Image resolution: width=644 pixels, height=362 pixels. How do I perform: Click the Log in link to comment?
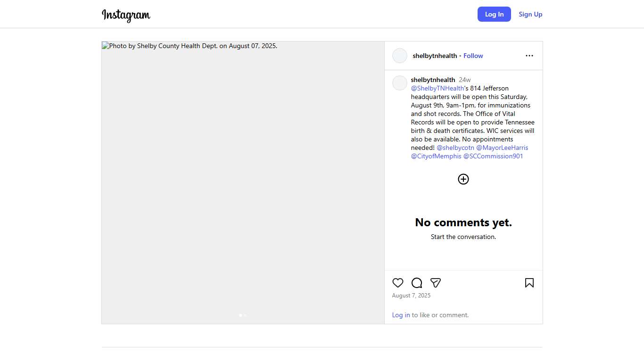tap(401, 315)
